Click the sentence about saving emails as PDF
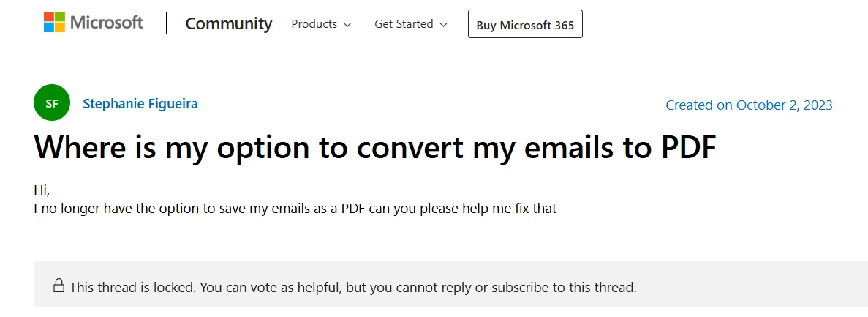The image size is (868, 317). pyautogui.click(x=295, y=209)
